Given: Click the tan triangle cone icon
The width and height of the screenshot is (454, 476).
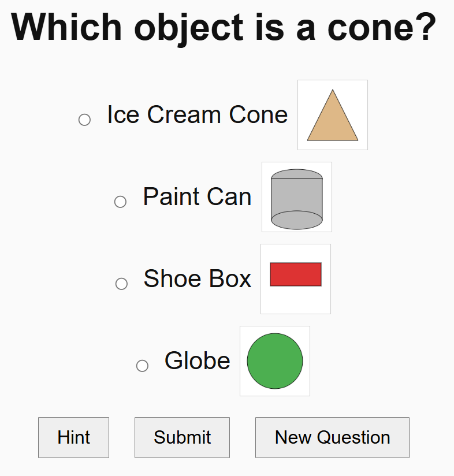Looking at the screenshot, I should (x=333, y=118).
